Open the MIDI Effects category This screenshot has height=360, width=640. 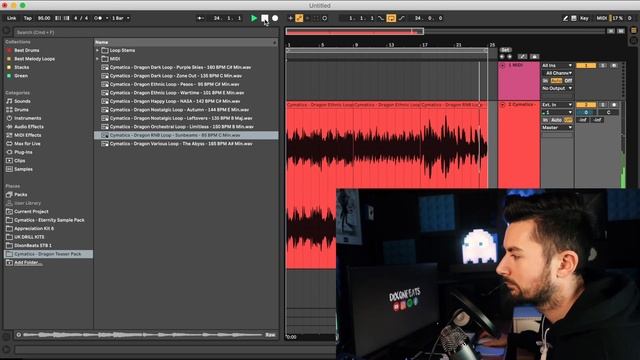[x=27, y=135]
